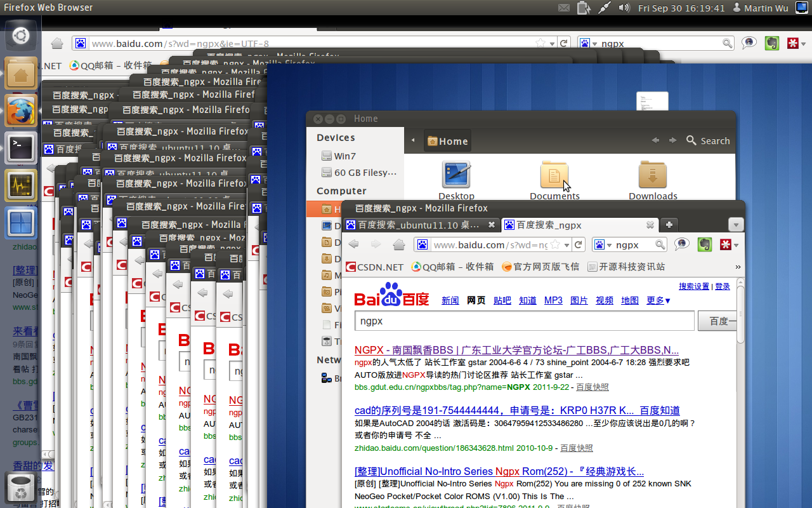Open the 开源科技资讯站 bookmark

627,267
